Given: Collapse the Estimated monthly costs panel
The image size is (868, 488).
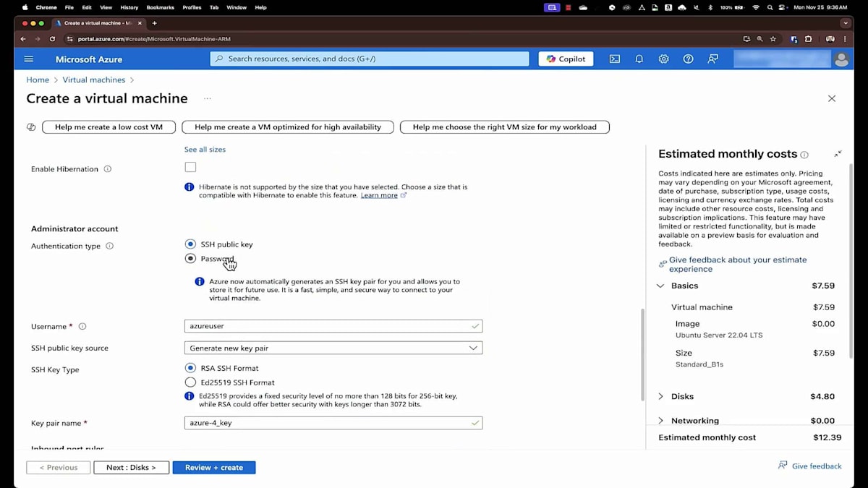Looking at the screenshot, I should coord(838,154).
